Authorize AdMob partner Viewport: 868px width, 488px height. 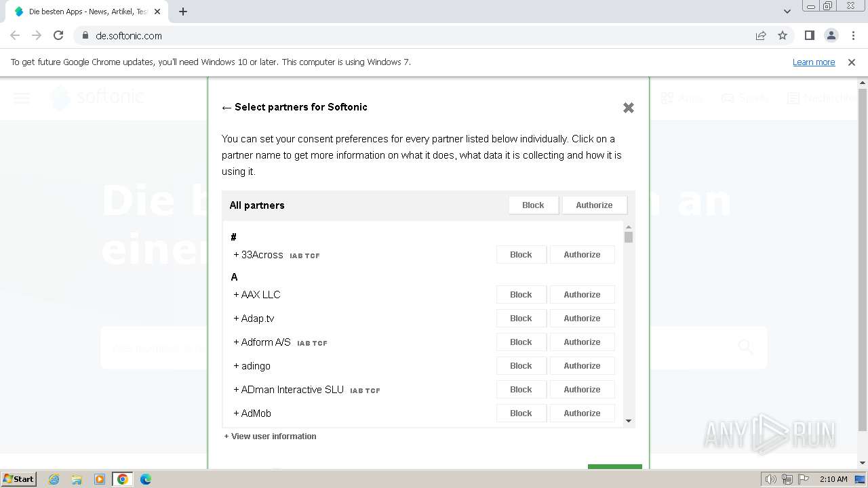tap(582, 413)
